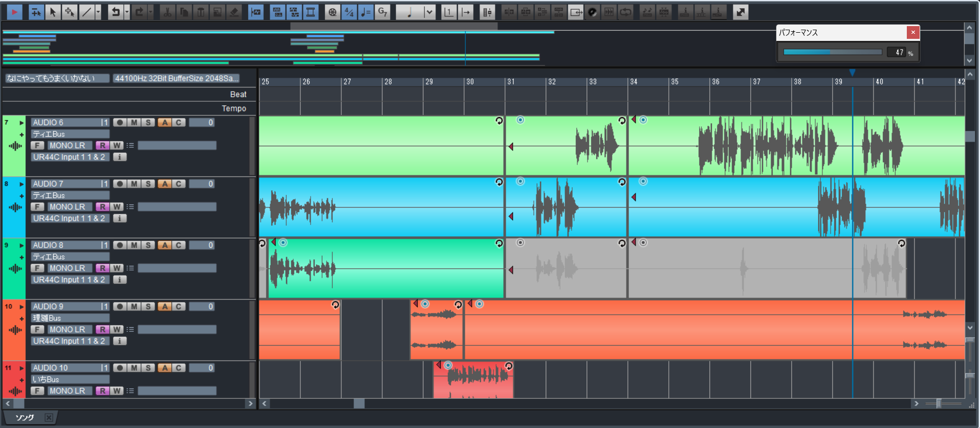980x428 pixels.
Task: Arm recording on the AUDIO 8 track
Action: coord(120,245)
